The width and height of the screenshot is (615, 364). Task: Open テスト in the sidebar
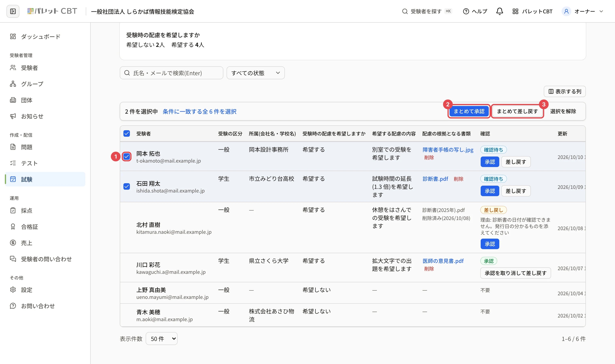[x=45, y=163]
